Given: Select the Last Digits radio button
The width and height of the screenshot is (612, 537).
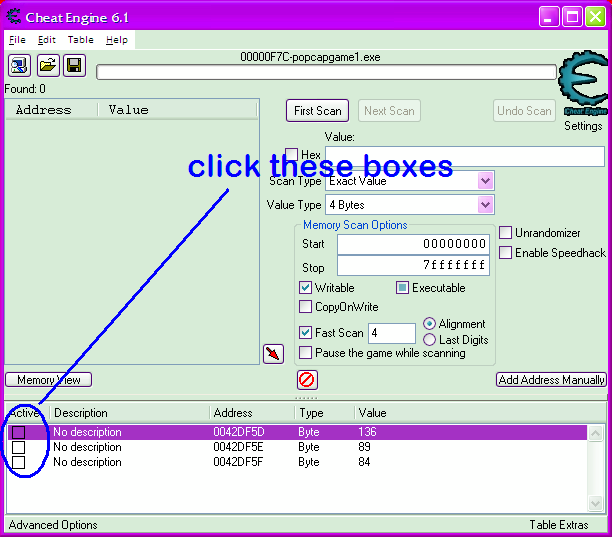Looking at the screenshot, I should [429, 340].
